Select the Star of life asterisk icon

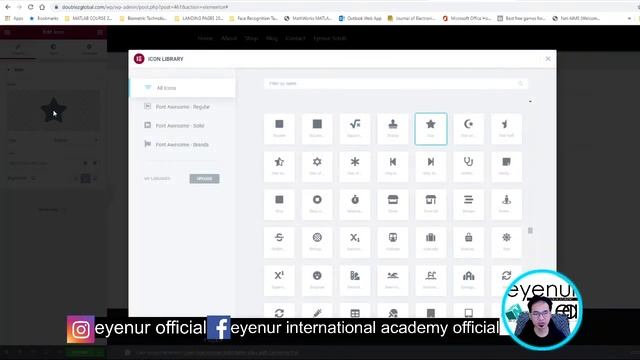pos(355,167)
